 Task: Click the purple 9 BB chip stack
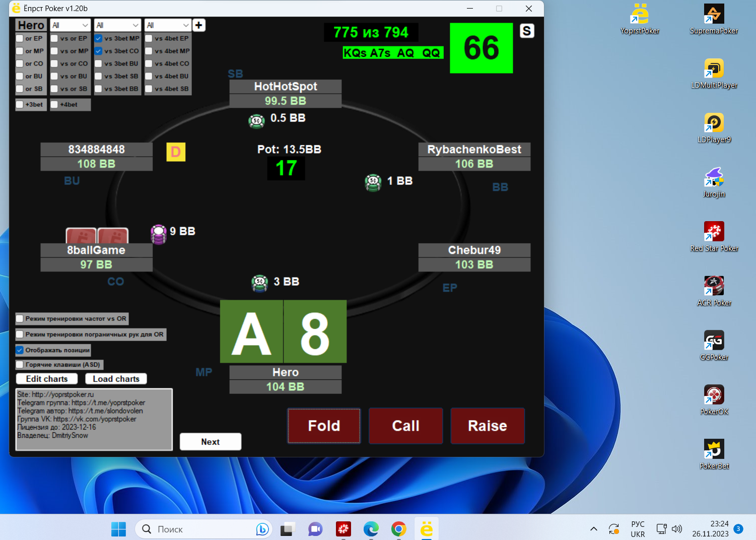159,234
